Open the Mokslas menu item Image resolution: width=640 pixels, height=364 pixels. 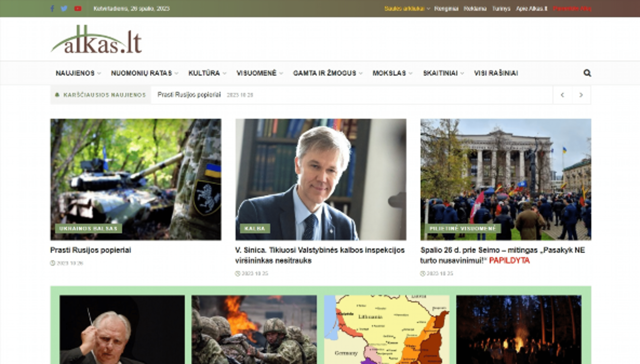[x=389, y=73]
